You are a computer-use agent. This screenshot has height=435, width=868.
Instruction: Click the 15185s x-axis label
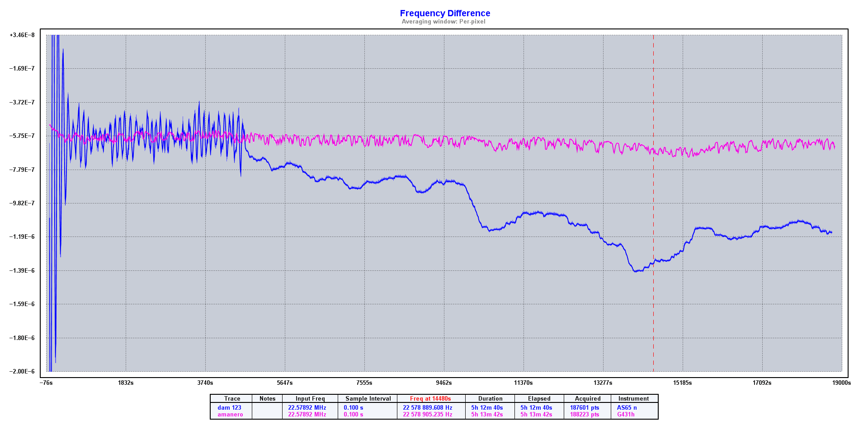pos(682,383)
